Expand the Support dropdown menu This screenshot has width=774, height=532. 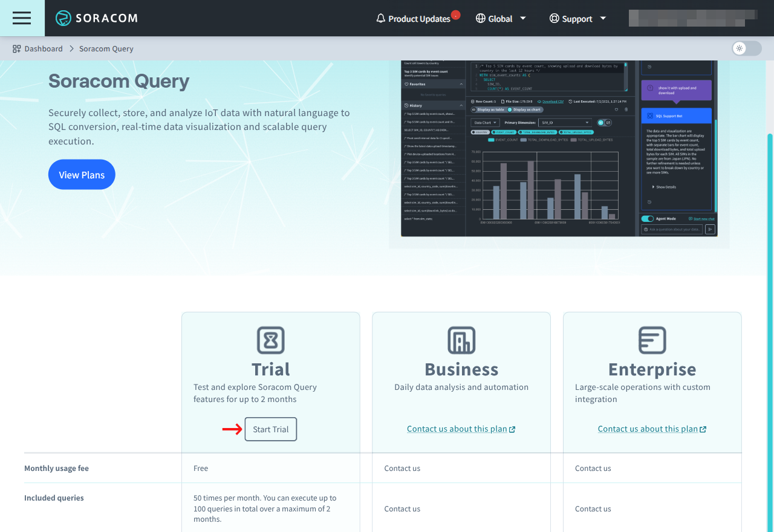603,19
